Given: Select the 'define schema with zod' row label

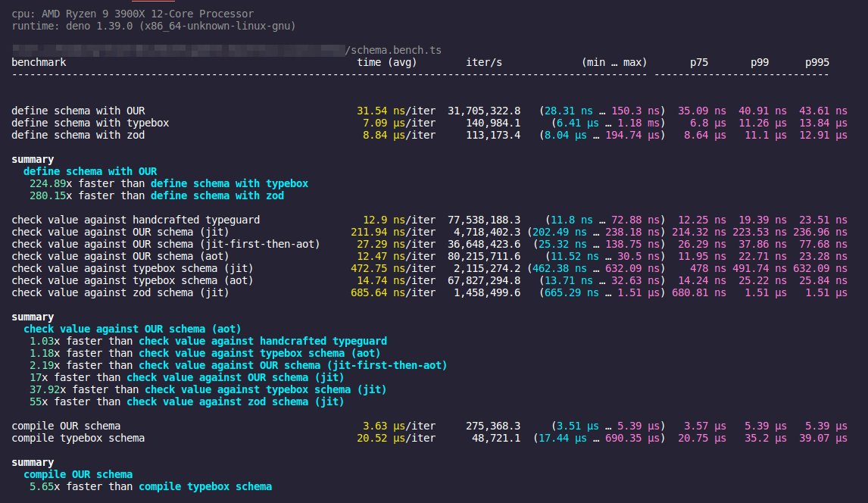Looking at the screenshot, I should coord(78,135).
